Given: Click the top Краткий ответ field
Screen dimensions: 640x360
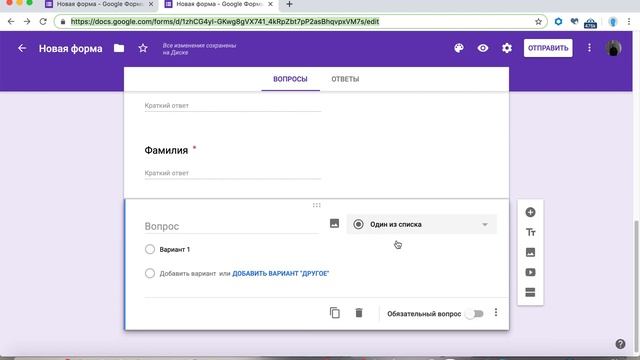Looking at the screenshot, I should (233, 106).
